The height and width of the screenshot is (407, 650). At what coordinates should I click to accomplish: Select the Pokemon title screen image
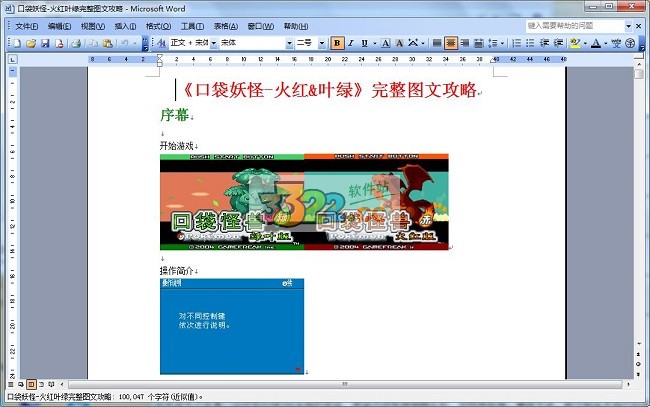click(304, 202)
